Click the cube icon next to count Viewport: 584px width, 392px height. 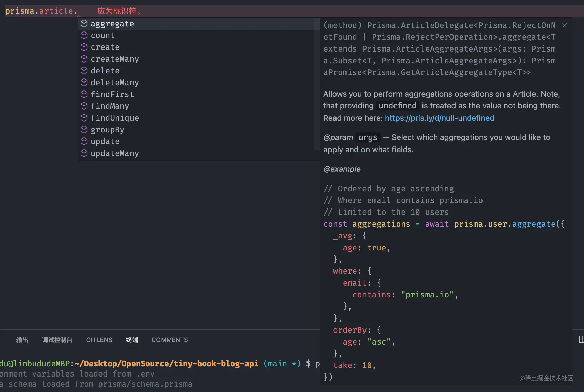[x=84, y=35]
